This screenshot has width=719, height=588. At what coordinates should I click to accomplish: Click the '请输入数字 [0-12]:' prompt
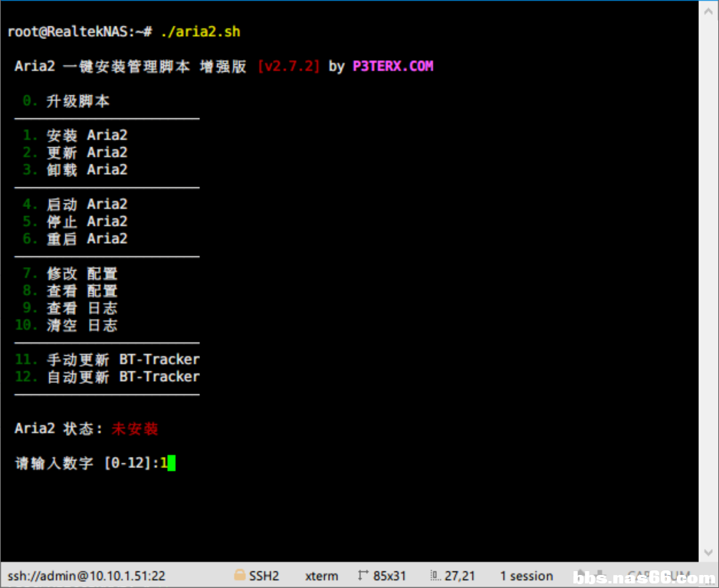click(87, 463)
